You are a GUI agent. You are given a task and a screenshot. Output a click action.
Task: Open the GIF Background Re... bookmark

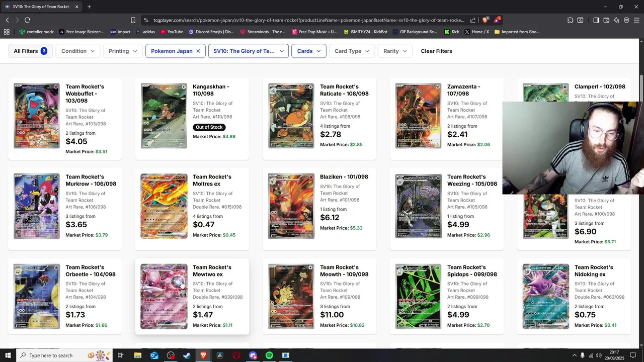pyautogui.click(x=415, y=32)
